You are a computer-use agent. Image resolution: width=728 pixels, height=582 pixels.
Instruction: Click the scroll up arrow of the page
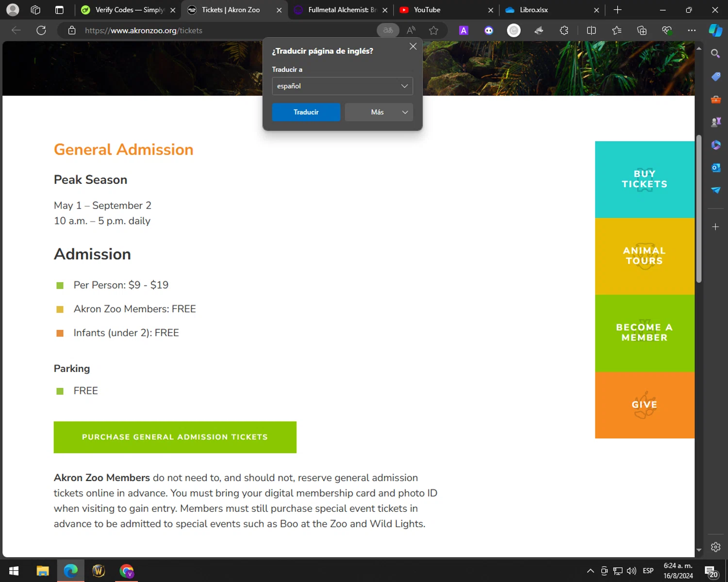click(x=699, y=48)
